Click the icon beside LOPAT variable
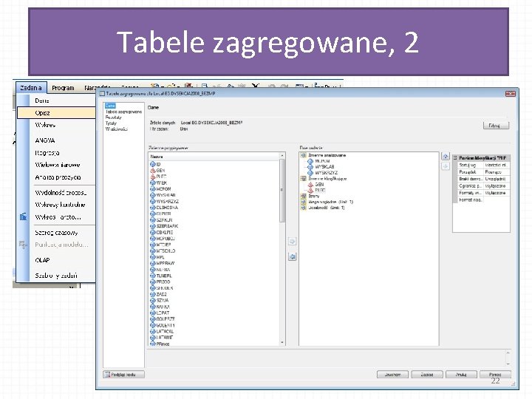The image size is (532, 399). coord(153,313)
